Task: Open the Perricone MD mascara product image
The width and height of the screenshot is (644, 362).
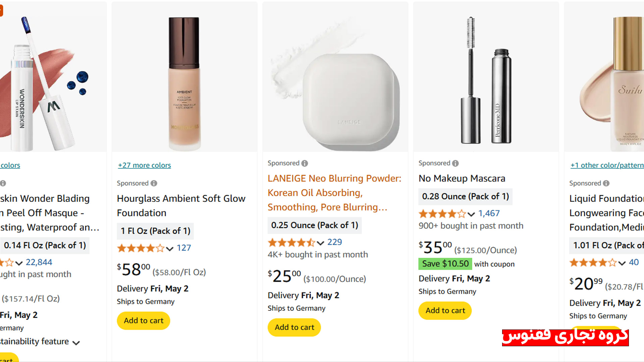Action: click(486, 80)
